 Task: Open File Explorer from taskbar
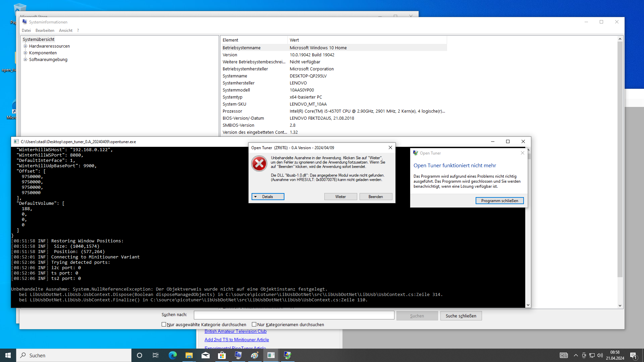pyautogui.click(x=189, y=355)
